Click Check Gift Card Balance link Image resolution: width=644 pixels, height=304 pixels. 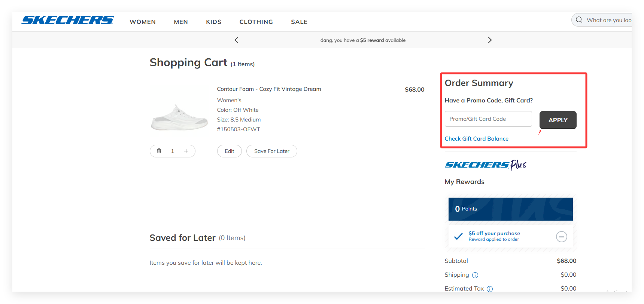(x=476, y=139)
